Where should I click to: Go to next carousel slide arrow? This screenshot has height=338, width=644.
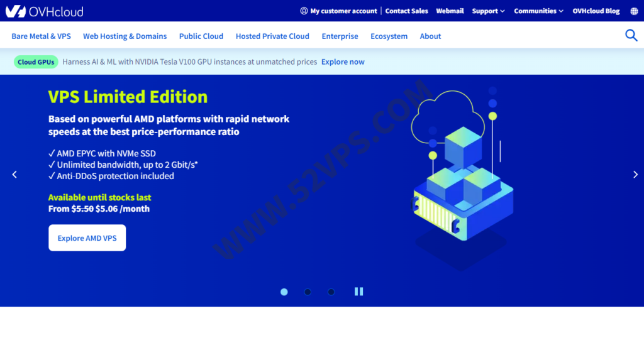click(635, 175)
